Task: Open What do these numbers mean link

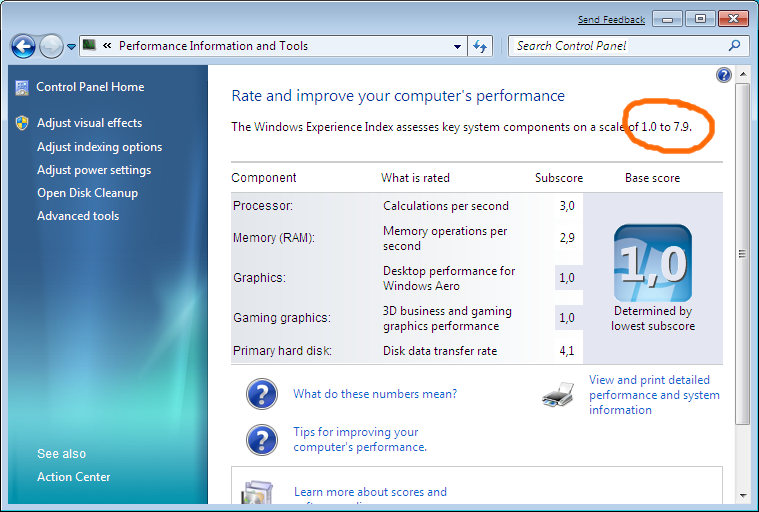Action: pos(375,394)
